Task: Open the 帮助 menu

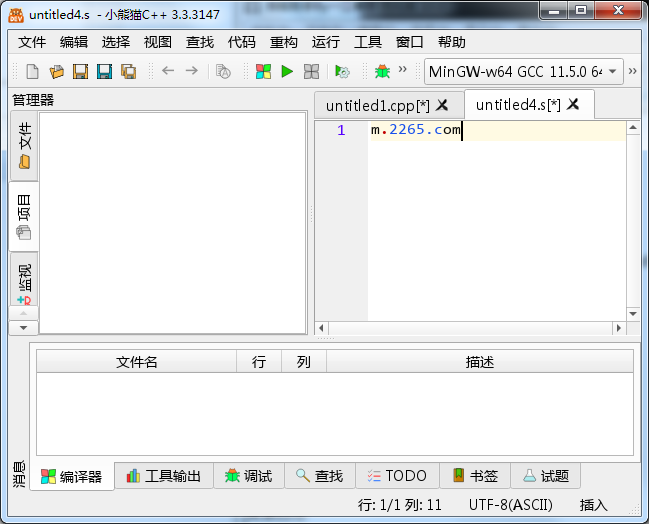Action: coord(452,42)
